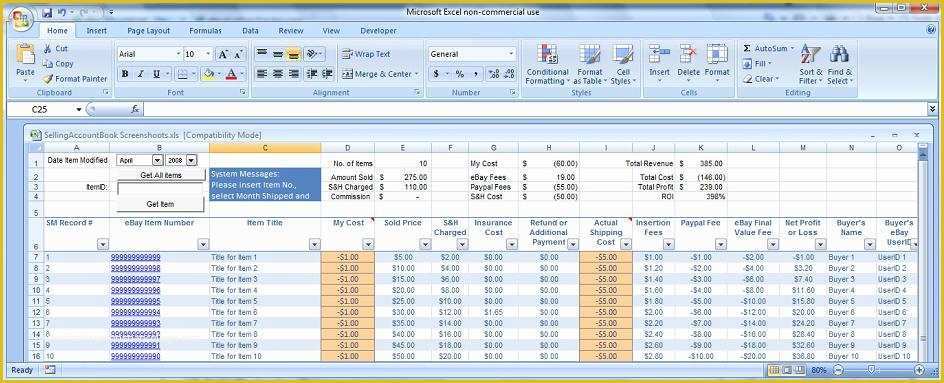This screenshot has height=383, width=944.
Task: Open the General number format dropdown
Action: coord(511,54)
